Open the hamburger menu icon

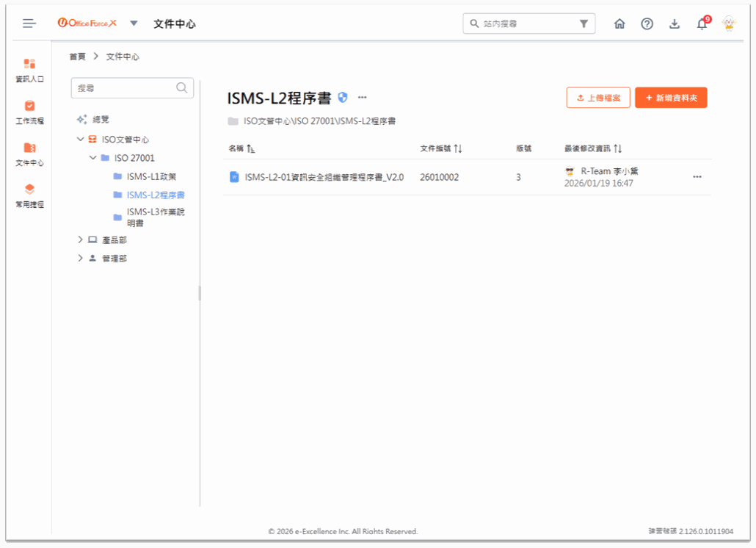(x=29, y=24)
